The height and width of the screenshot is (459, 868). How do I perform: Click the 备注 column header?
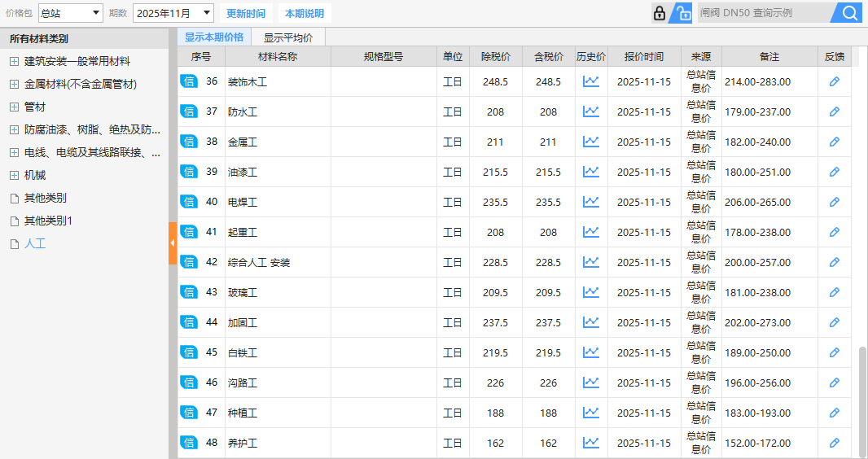click(769, 56)
